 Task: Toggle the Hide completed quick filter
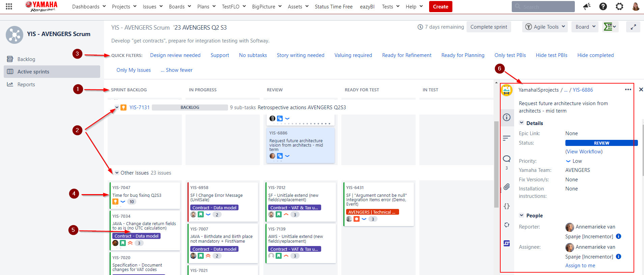[595, 55]
